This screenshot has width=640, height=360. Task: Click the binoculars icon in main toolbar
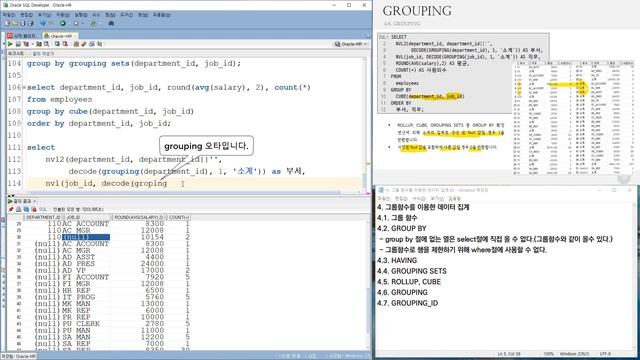click(x=111, y=23)
